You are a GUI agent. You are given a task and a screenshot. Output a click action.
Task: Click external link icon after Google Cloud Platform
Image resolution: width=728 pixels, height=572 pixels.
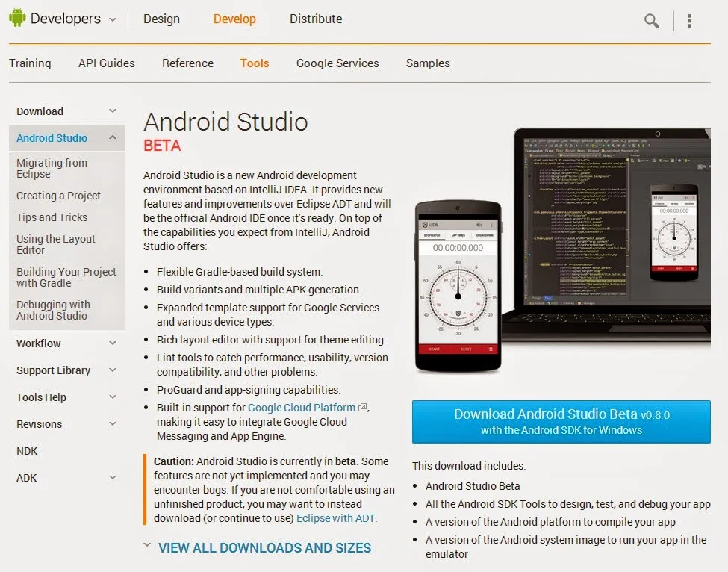[x=363, y=408]
